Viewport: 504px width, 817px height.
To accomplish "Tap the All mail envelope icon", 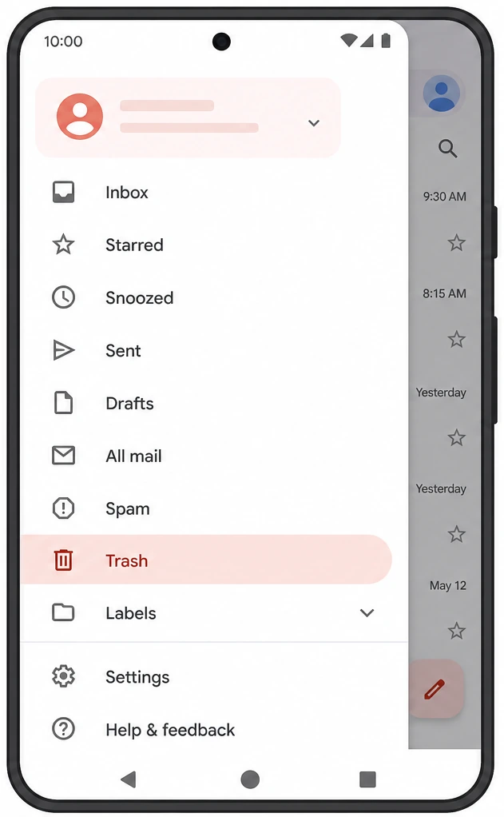I will (64, 456).
